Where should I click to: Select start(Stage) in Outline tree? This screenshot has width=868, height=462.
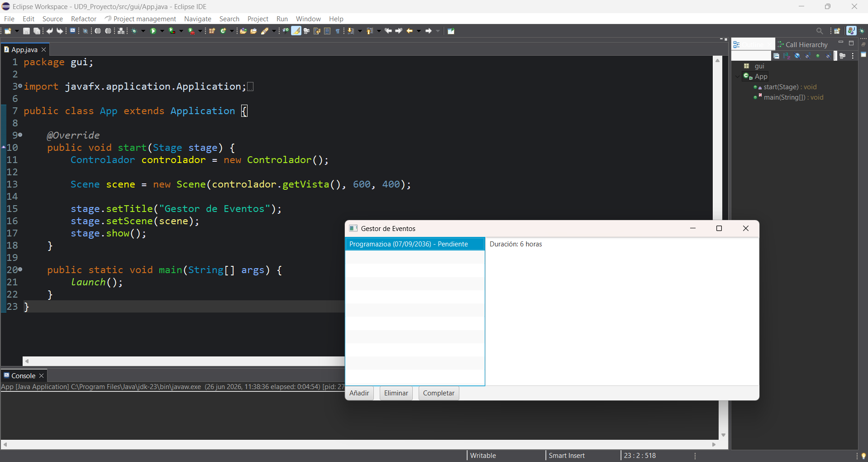coord(785,87)
